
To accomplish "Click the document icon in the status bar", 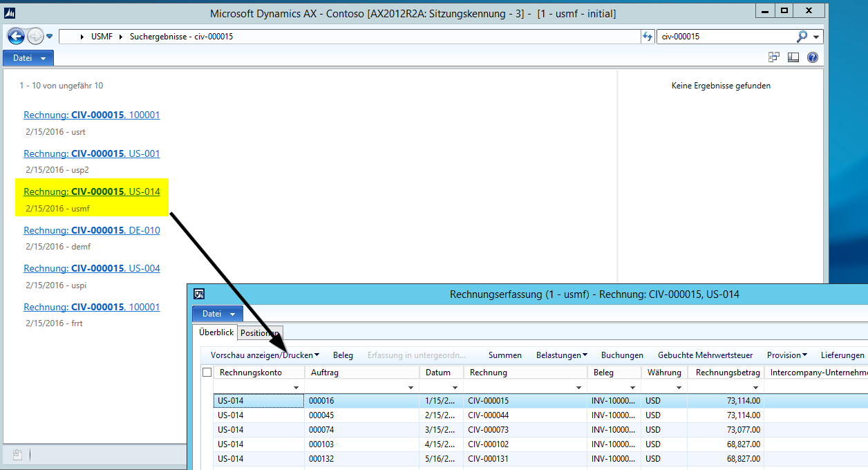I will pyautogui.click(x=19, y=454).
